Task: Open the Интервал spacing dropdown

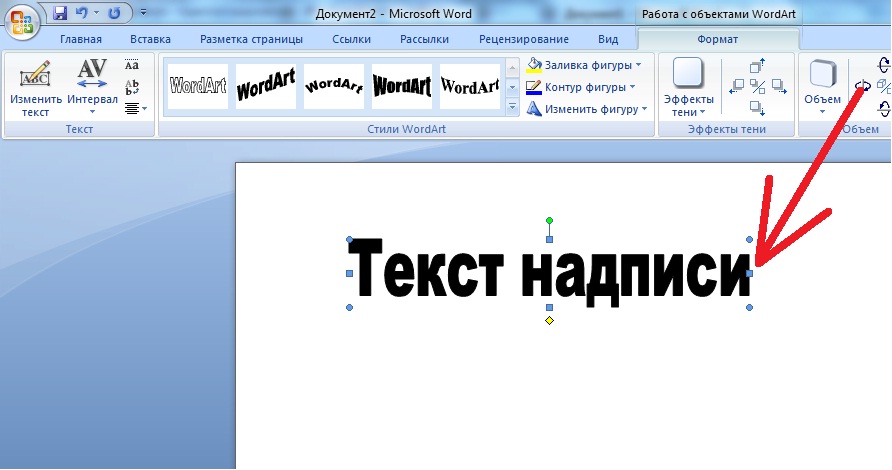Action: pos(92,88)
